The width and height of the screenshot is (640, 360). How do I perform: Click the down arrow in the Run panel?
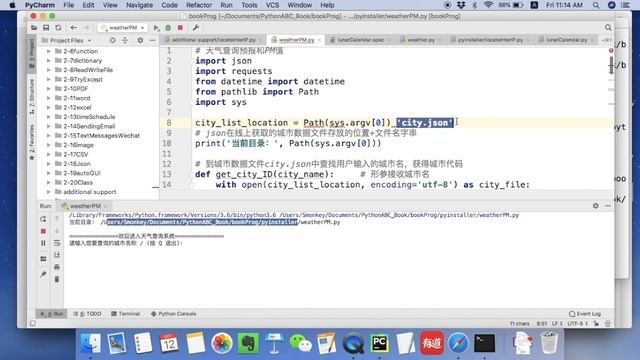point(57,231)
